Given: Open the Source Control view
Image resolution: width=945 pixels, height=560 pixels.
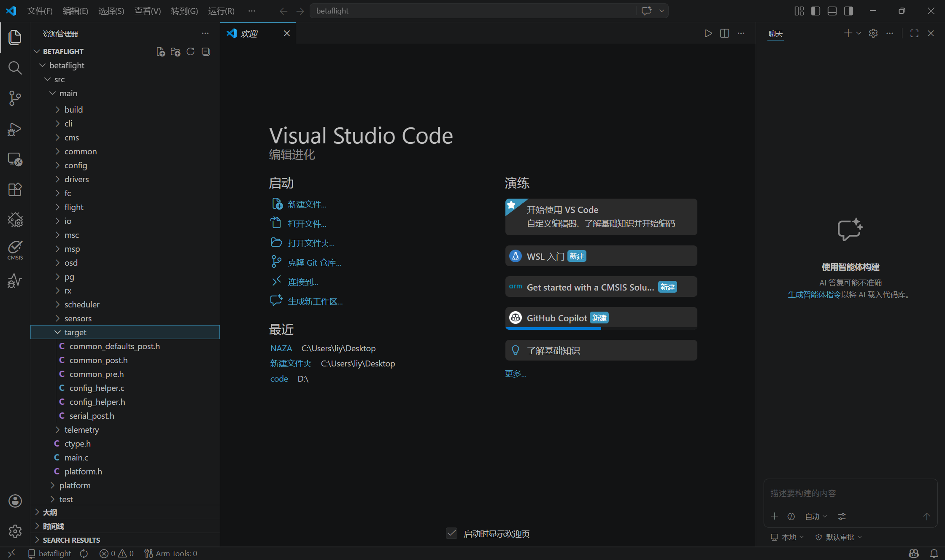Looking at the screenshot, I should coord(15,98).
